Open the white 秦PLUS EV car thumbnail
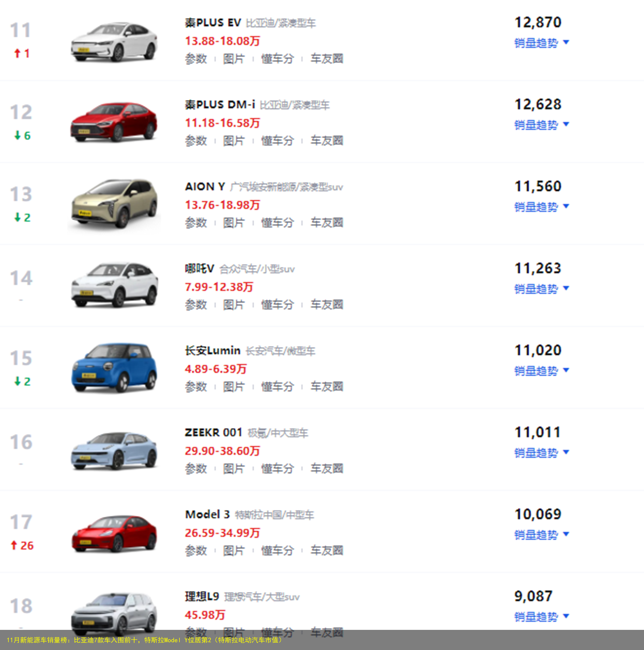Screen dimensions: 644x650 114,42
